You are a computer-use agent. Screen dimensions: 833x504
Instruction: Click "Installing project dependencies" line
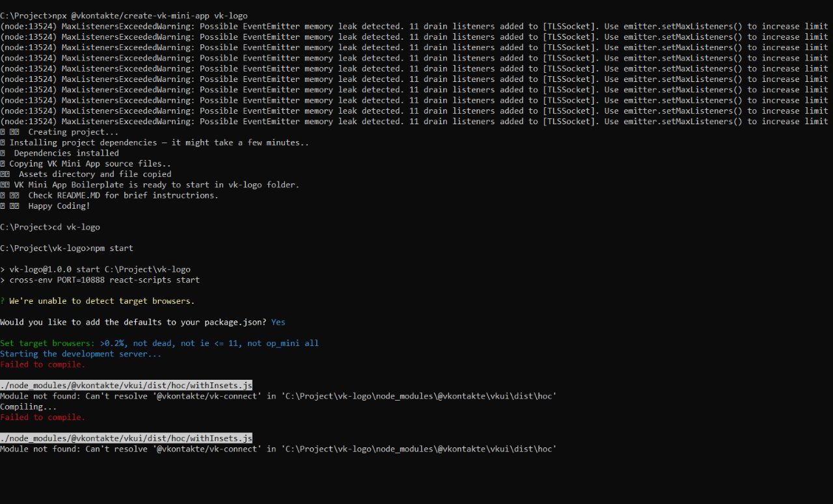(x=159, y=142)
